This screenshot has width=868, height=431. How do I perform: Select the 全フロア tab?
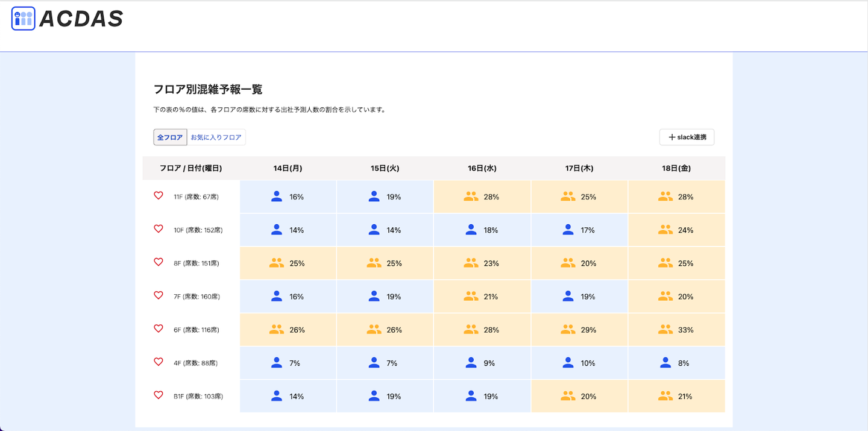point(170,137)
